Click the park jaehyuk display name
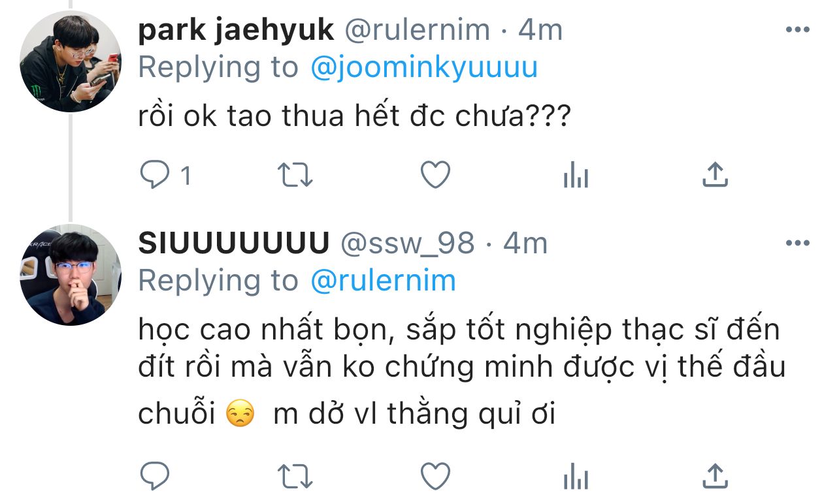The height and width of the screenshot is (504, 839). coord(236,30)
